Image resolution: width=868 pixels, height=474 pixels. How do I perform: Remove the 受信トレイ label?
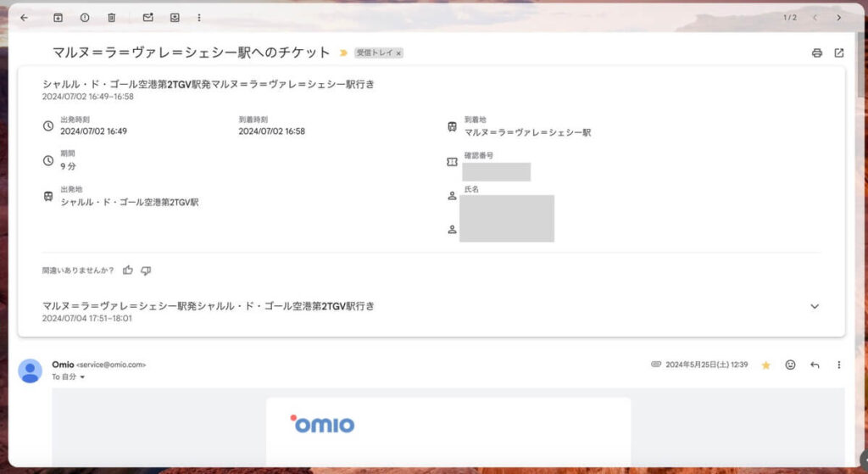click(398, 53)
